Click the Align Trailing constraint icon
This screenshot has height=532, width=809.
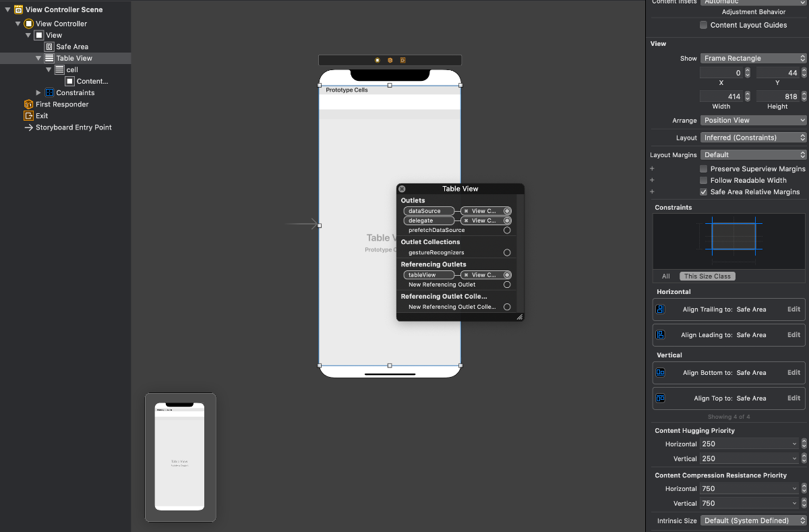click(661, 309)
